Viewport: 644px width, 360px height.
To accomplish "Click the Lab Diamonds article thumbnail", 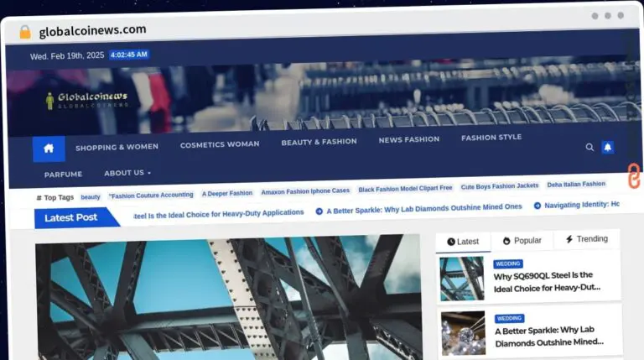I will click(463, 333).
